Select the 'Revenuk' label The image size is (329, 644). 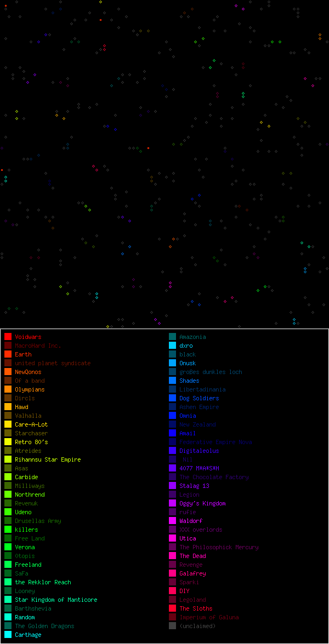click(27, 504)
